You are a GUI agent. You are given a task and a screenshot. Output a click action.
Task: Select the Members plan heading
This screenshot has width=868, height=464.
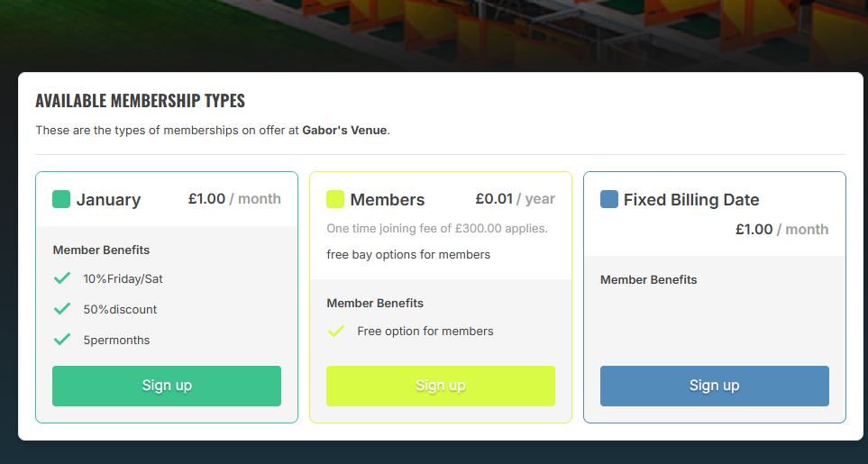click(x=388, y=200)
